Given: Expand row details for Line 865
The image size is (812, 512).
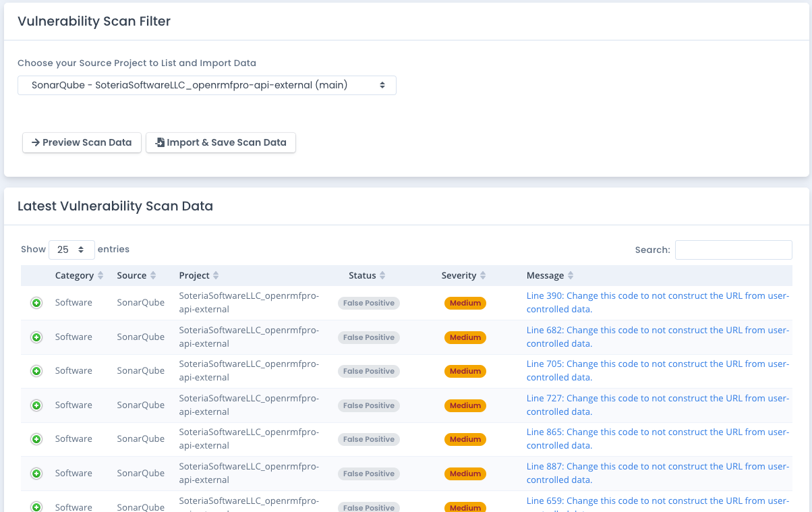Looking at the screenshot, I should (36, 439).
